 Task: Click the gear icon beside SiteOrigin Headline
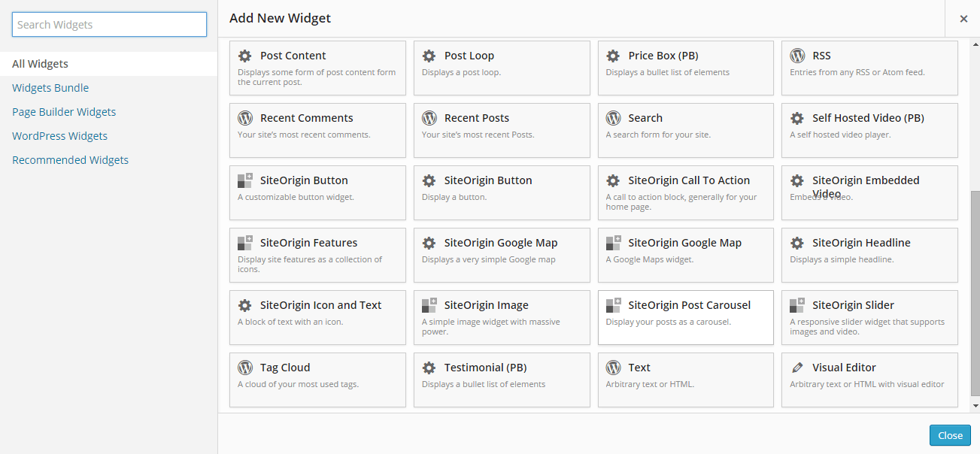[x=797, y=243]
